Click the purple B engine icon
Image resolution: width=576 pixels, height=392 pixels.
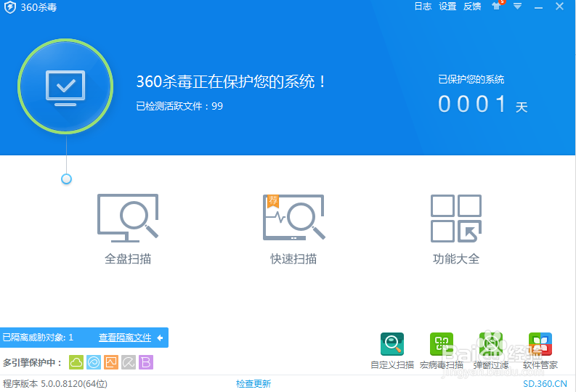click(146, 362)
